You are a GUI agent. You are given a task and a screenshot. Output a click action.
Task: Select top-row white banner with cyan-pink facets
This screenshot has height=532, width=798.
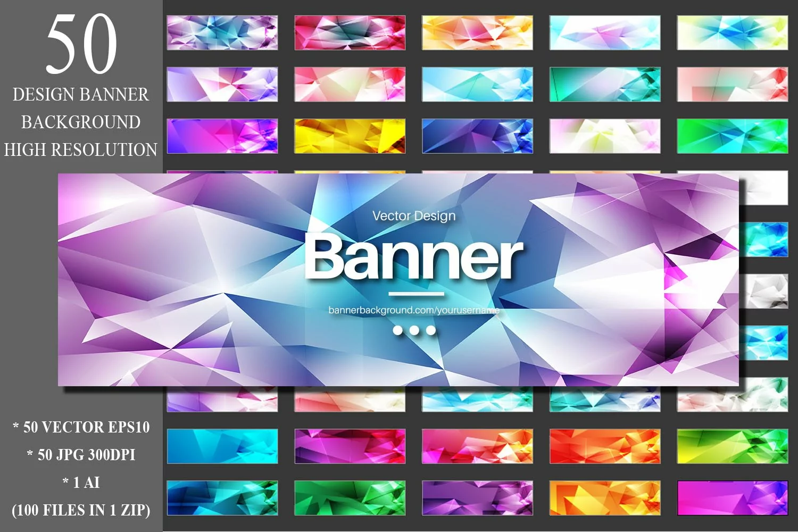(x=605, y=33)
